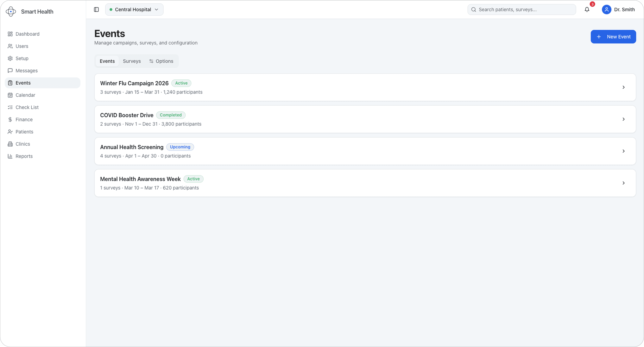644x347 pixels.
Task: Open the Dashboard grid icon
Action: [x=10, y=34]
